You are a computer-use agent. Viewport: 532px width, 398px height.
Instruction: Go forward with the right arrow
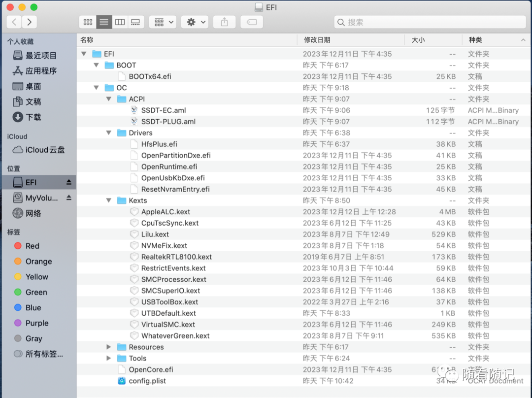[30, 22]
